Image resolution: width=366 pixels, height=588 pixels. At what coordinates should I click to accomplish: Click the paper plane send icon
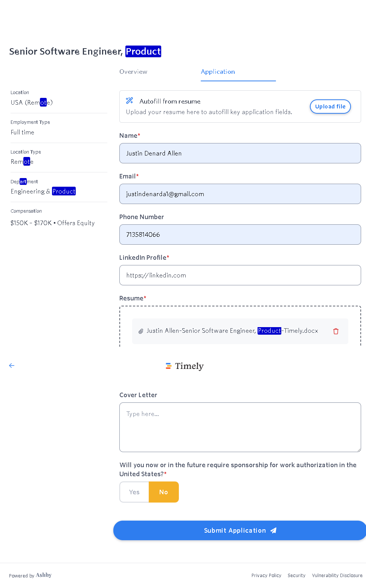point(274,530)
